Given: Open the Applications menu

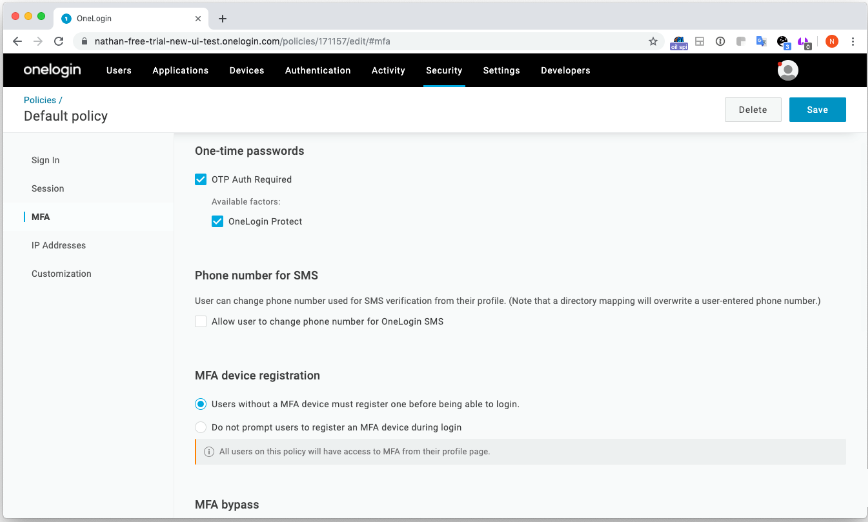Looking at the screenshot, I should point(180,70).
